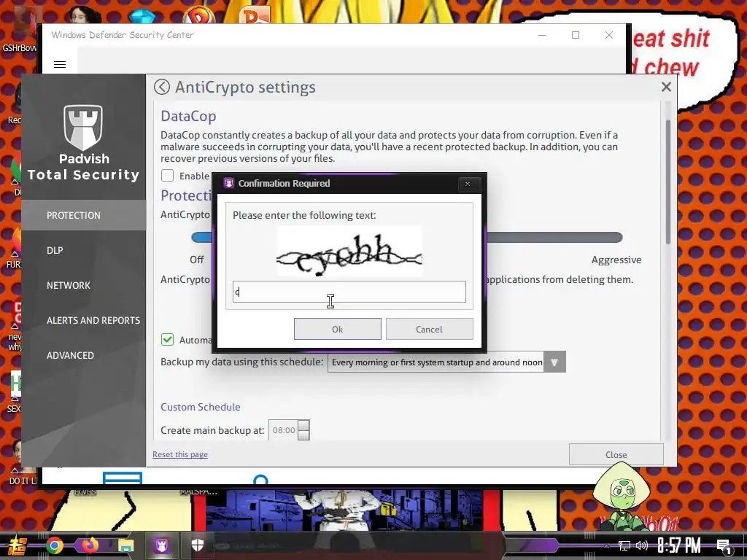Confirm the captcha with Ok
This screenshot has width=747, height=560.
[337, 329]
